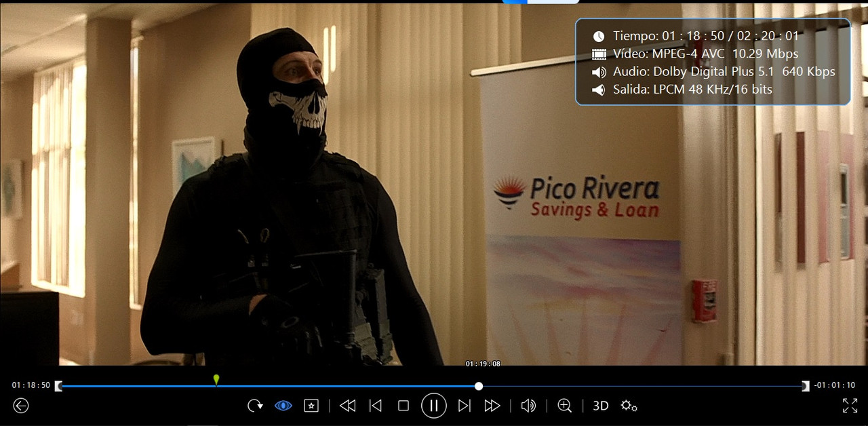Screen dimensions: 868x426
Task: Stop playback with the square button
Action: (x=403, y=406)
